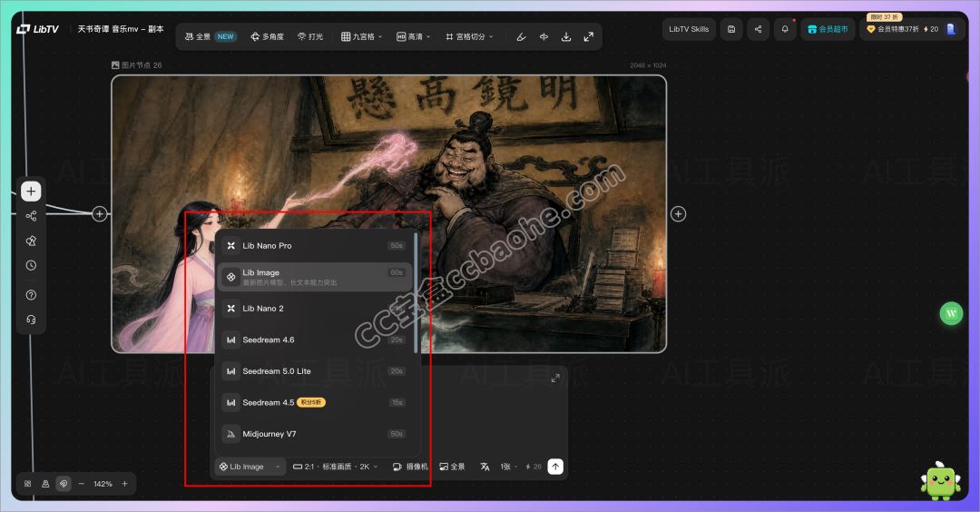980x512 pixels.
Task: Click the flip/mirror icon in toolbar
Action: [x=544, y=37]
